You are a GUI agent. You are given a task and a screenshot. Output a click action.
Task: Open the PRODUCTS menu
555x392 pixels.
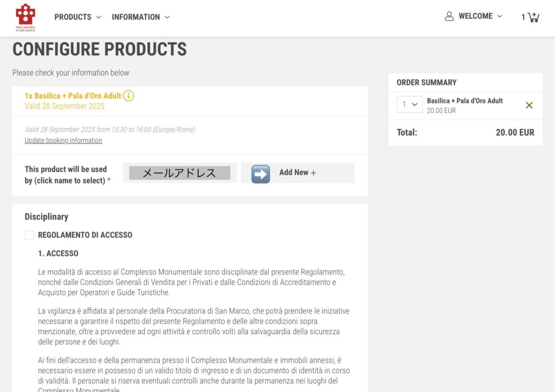click(73, 17)
